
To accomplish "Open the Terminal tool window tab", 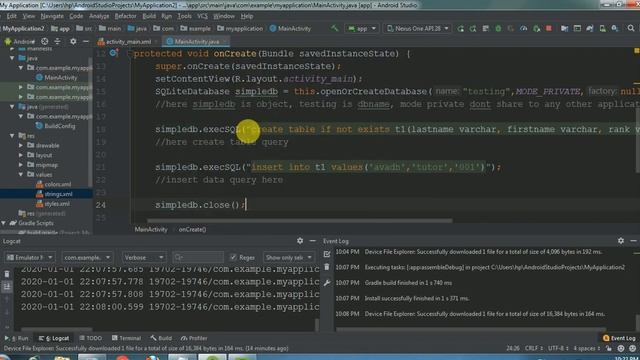I will [126, 338].
